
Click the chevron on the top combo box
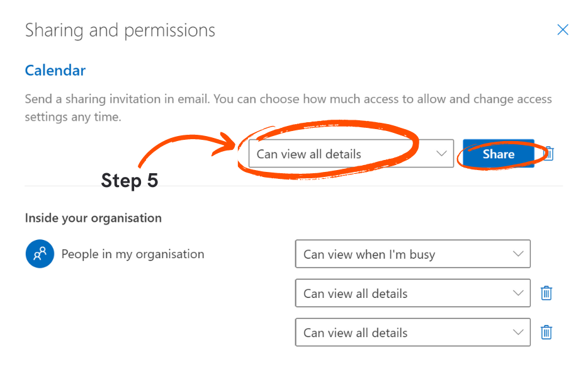pos(441,153)
